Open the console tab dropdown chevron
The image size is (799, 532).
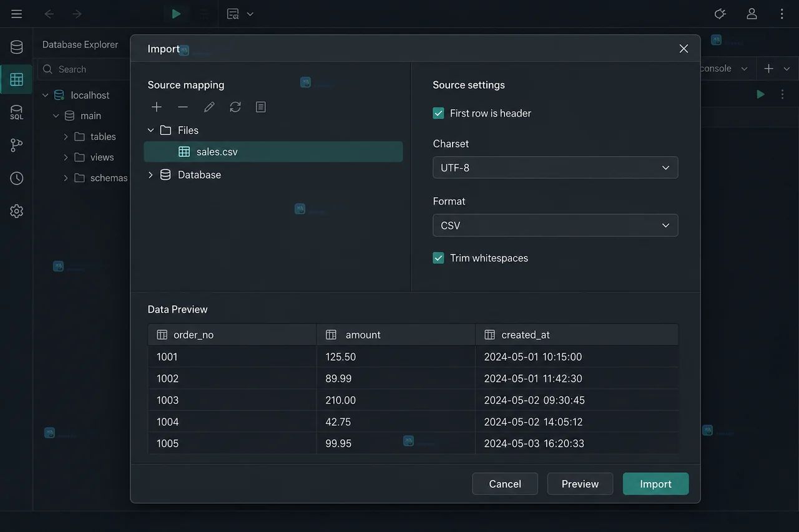click(744, 69)
